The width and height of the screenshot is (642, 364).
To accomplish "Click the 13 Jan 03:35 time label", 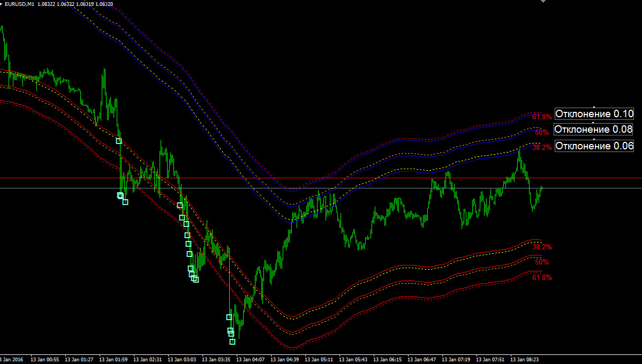I will click(x=216, y=360).
